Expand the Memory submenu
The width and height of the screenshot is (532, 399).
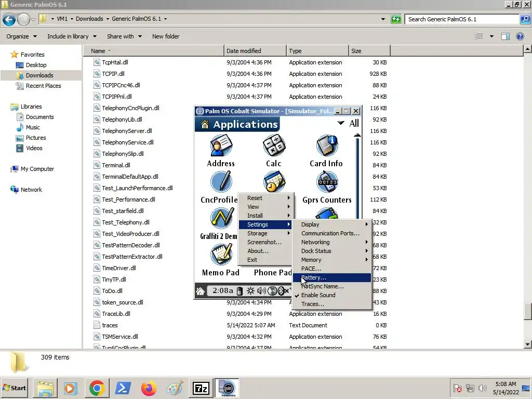[x=332, y=260]
